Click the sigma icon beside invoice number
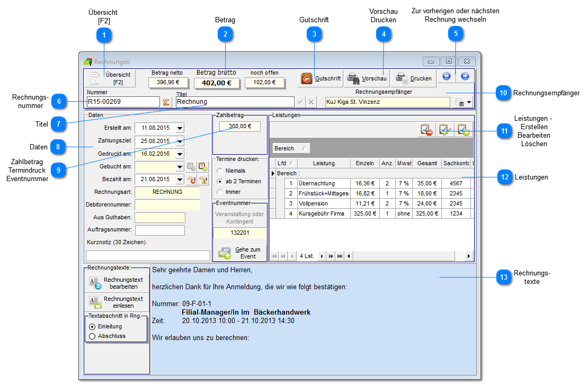 (x=166, y=102)
